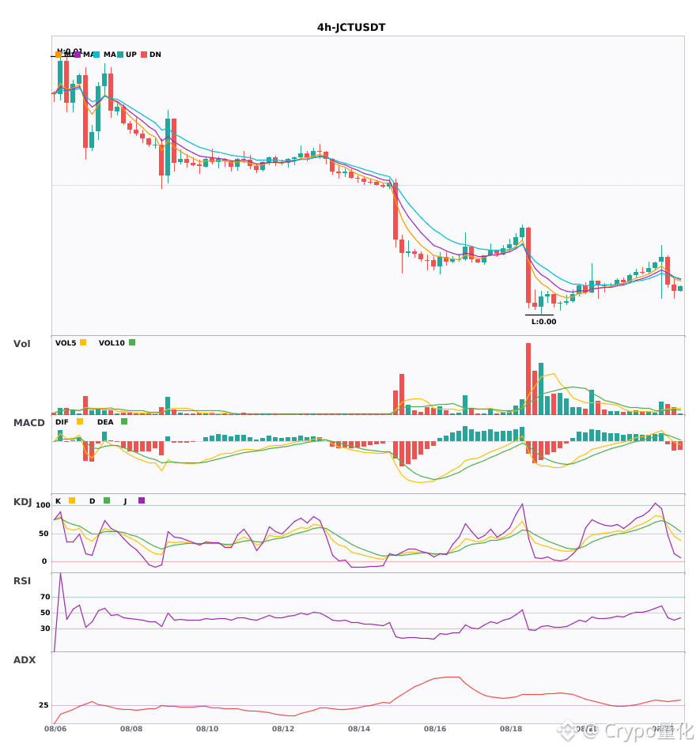Click the yellow DIF legend swatch
The image size is (700, 751).
[x=80, y=421]
